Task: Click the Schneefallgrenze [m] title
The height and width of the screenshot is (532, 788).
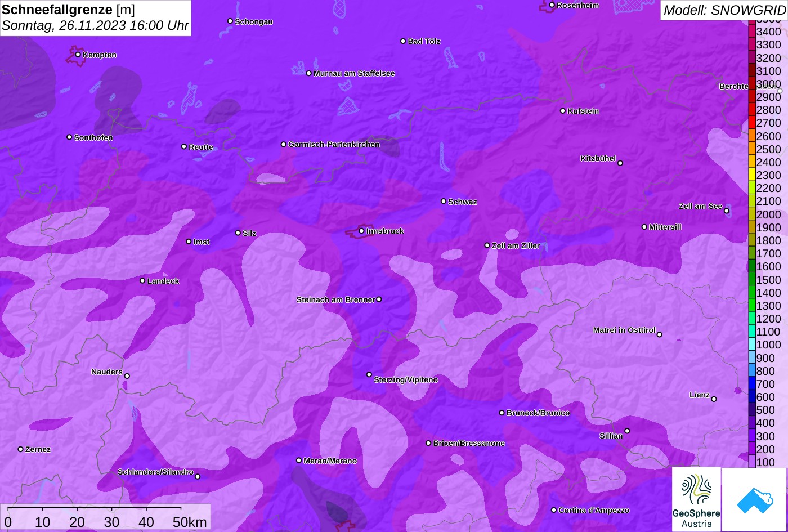Action: click(68, 10)
